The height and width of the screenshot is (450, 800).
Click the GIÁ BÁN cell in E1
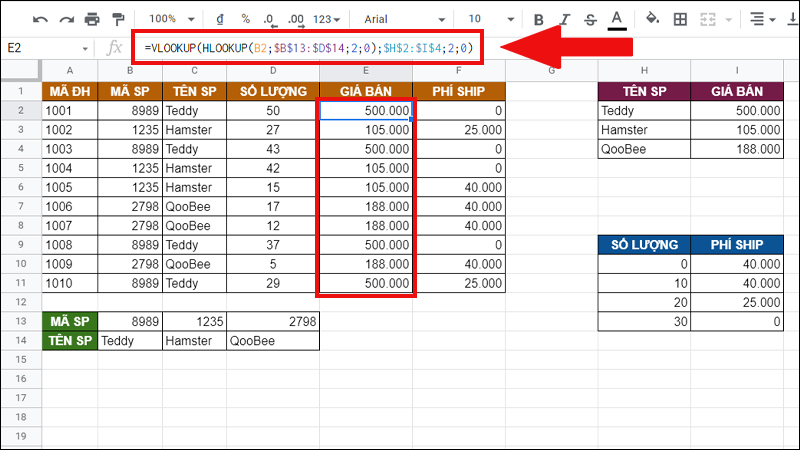(366, 91)
